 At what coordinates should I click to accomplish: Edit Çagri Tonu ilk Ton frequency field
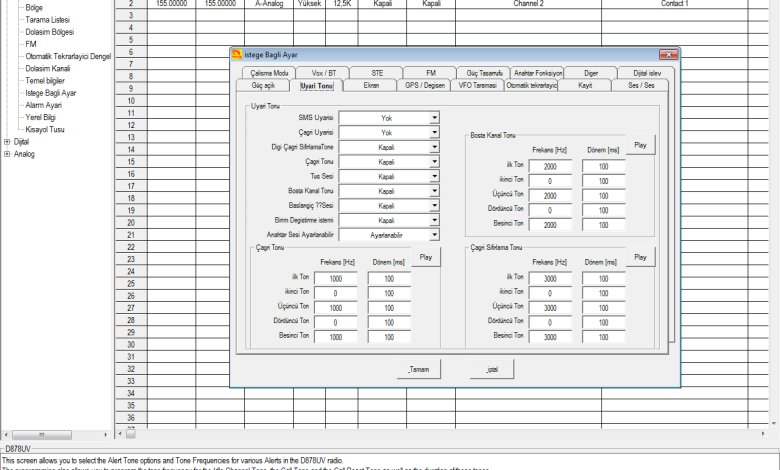336,279
